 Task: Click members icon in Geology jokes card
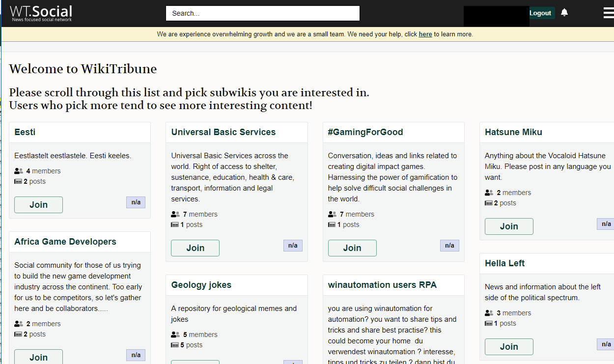pos(175,335)
